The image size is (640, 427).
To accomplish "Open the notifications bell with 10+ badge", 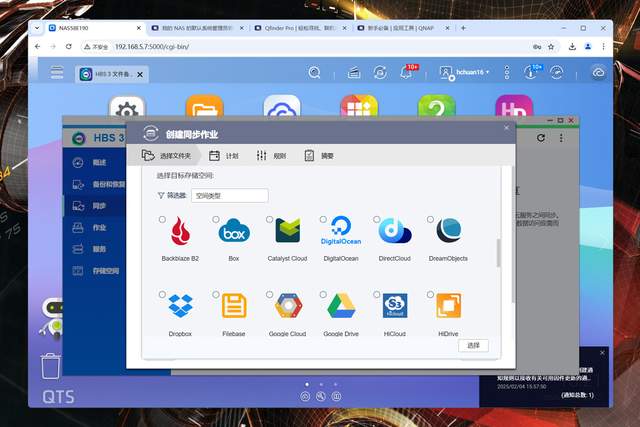I will coord(407,72).
